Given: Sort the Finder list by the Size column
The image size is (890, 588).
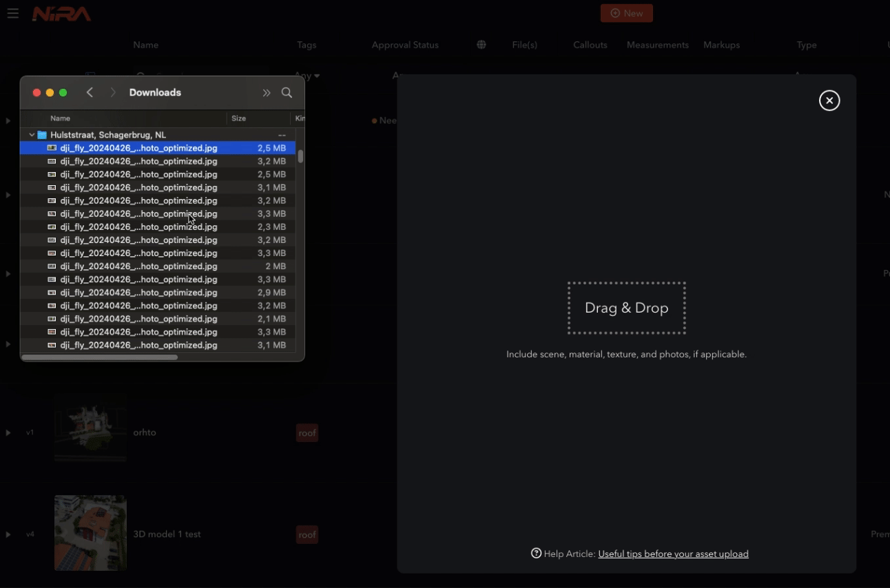Looking at the screenshot, I should (258, 118).
